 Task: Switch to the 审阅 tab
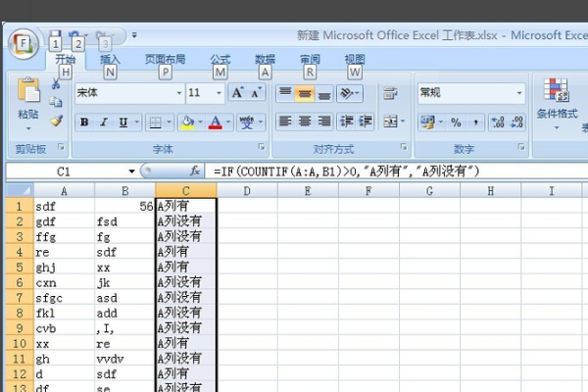coord(310,59)
